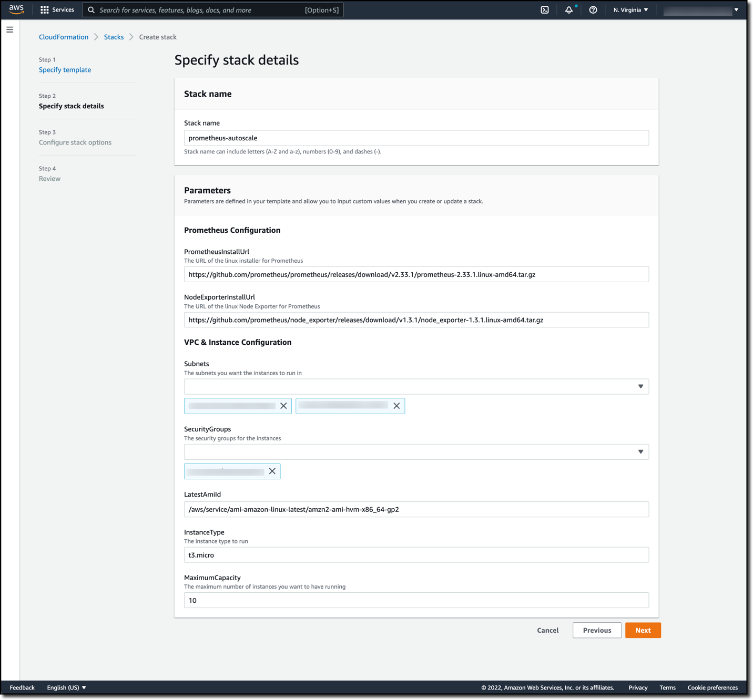Open the SecurityGroups dropdown
The height and width of the screenshot is (700, 753).
(x=640, y=451)
